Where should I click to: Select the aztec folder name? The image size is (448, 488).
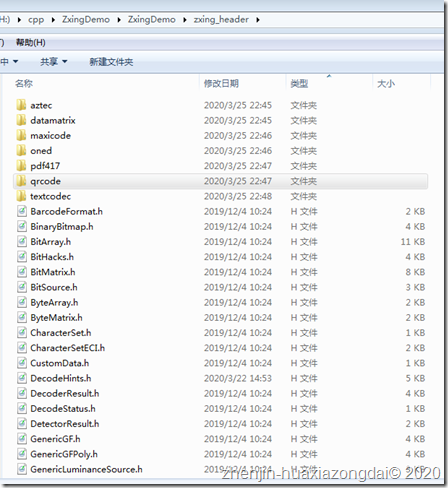41,105
